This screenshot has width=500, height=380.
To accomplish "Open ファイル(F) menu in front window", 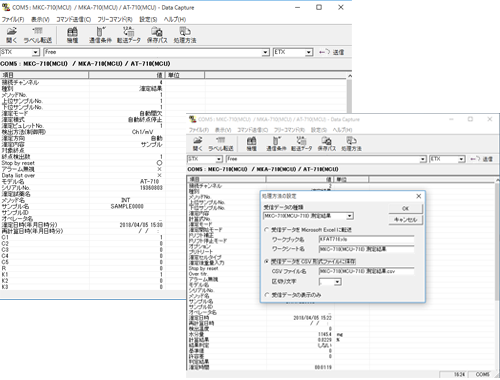I will [x=199, y=130].
